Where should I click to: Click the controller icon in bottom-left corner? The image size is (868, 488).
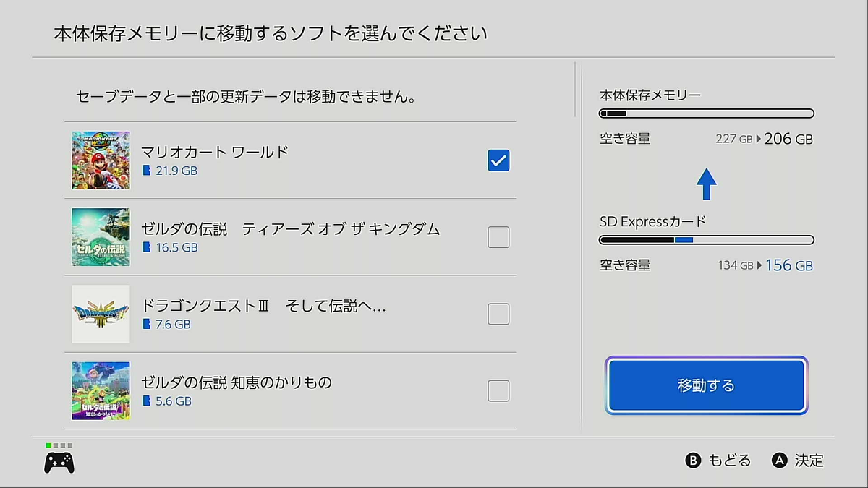point(59,461)
